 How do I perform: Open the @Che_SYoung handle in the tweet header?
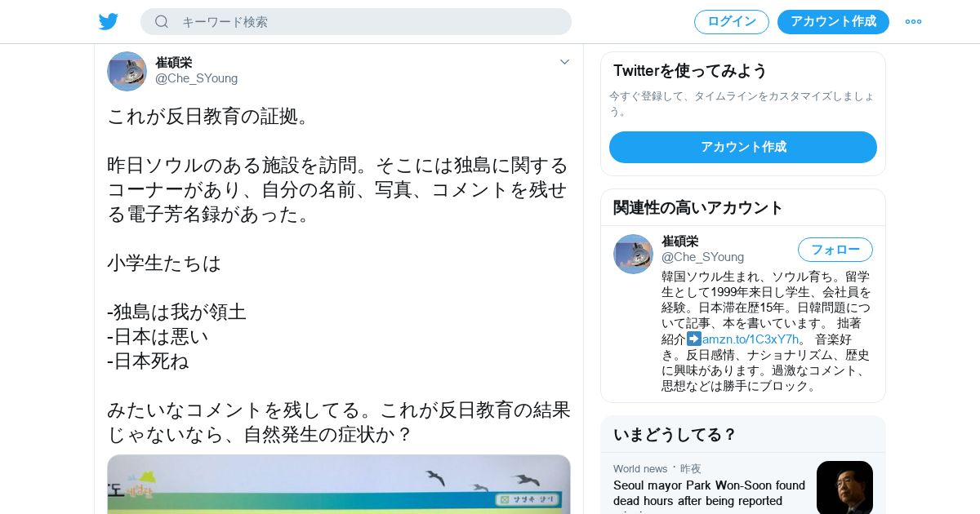[x=197, y=78]
